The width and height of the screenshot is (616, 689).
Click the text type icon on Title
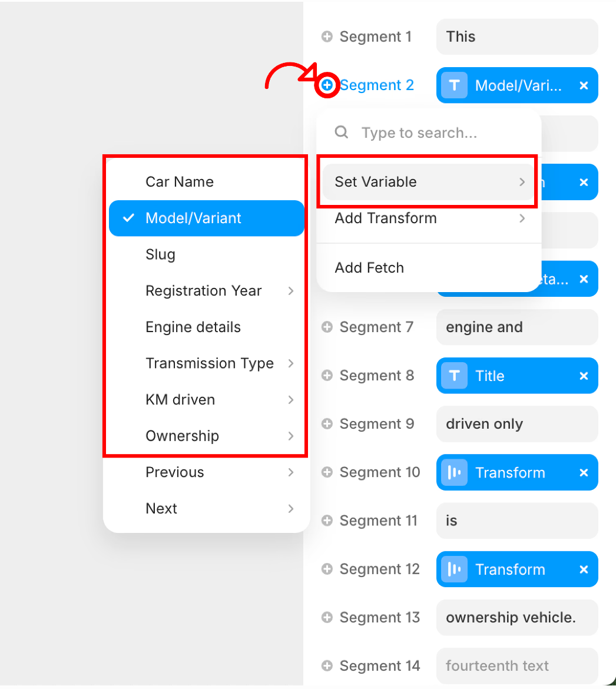pos(454,376)
